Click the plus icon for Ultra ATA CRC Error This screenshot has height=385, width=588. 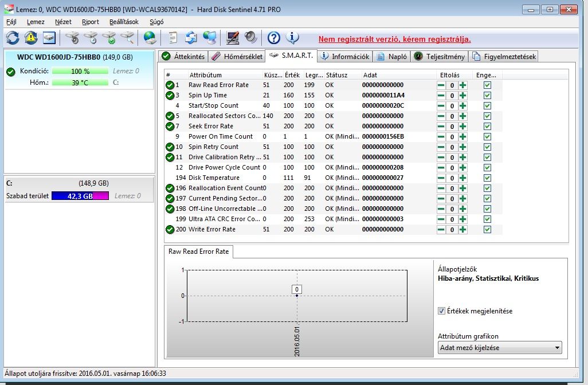(463, 219)
